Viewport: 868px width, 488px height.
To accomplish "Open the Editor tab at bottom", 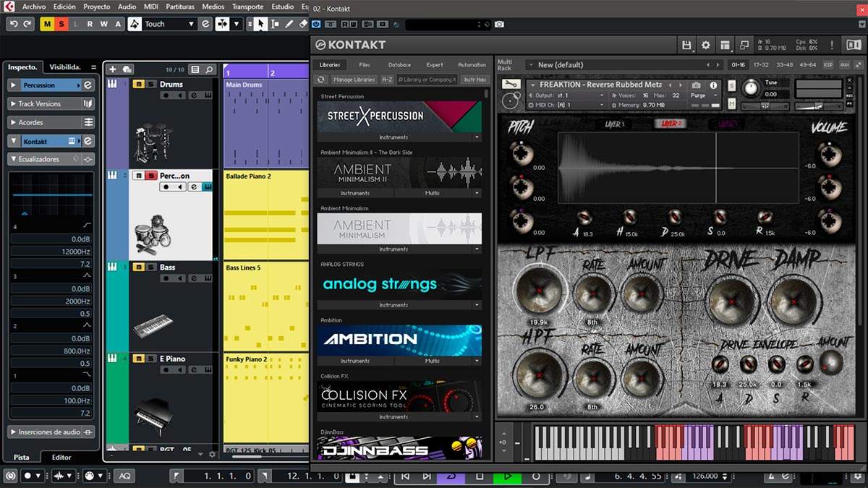I will [61, 457].
